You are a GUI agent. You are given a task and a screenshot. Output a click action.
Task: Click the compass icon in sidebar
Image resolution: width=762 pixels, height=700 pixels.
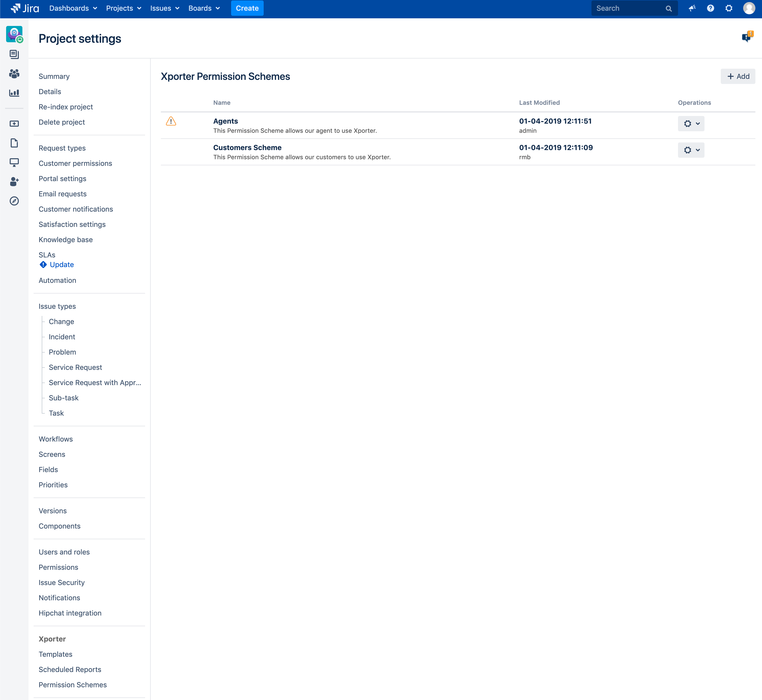[x=14, y=201]
